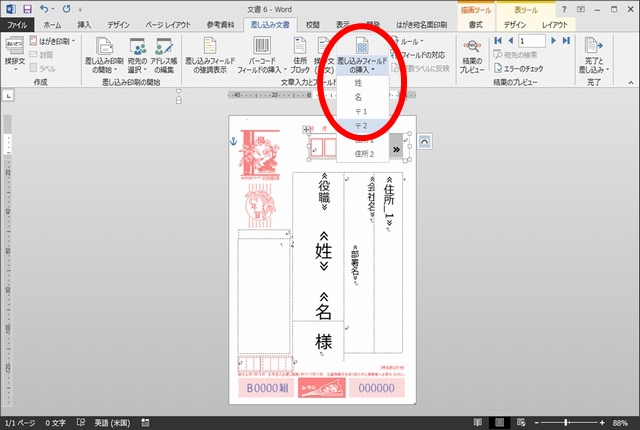Click the table move handle on postcard

click(306, 130)
